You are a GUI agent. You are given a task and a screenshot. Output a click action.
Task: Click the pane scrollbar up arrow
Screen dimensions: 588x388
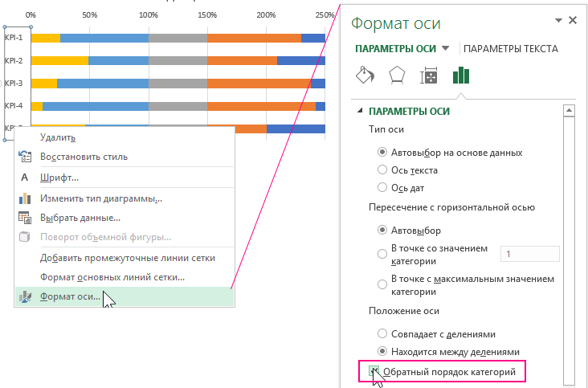(569, 111)
